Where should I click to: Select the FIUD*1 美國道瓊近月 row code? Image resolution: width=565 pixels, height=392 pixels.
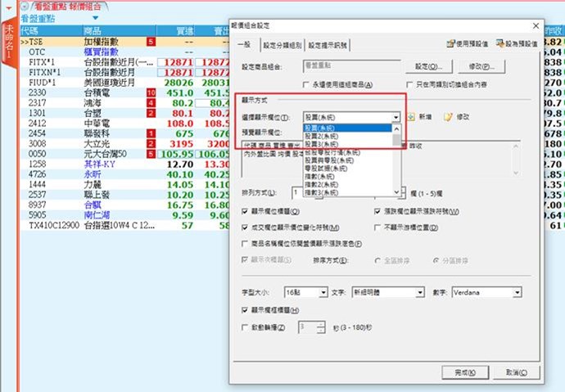point(42,83)
